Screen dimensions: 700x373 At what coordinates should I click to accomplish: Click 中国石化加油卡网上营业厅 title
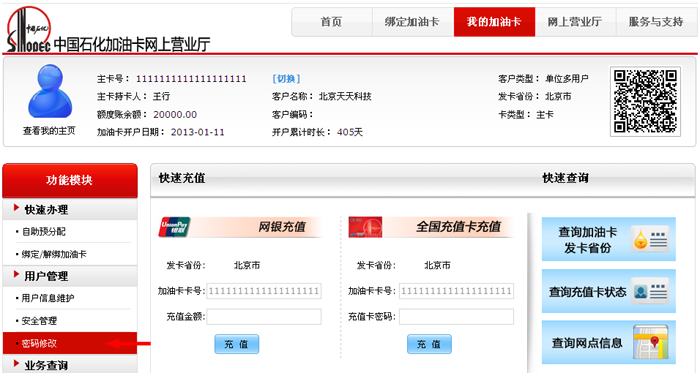(132, 45)
